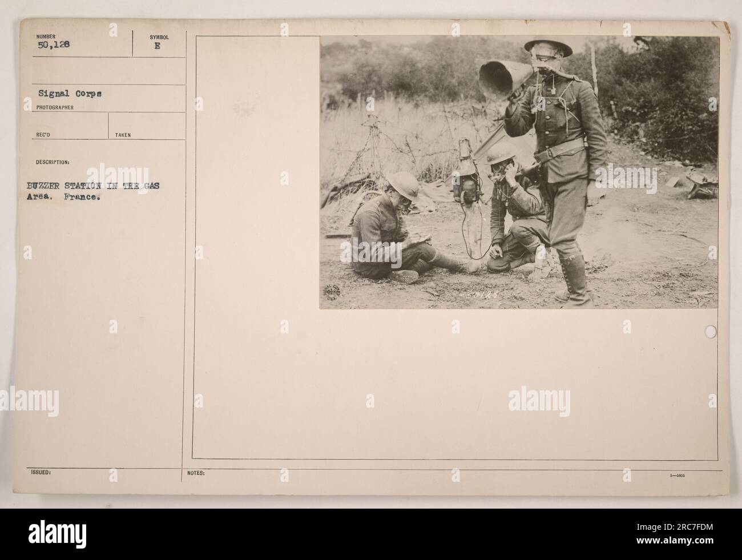This screenshot has height=560, width=742.
Task: Click the punched hole on card edge
Action: pos(711,331)
